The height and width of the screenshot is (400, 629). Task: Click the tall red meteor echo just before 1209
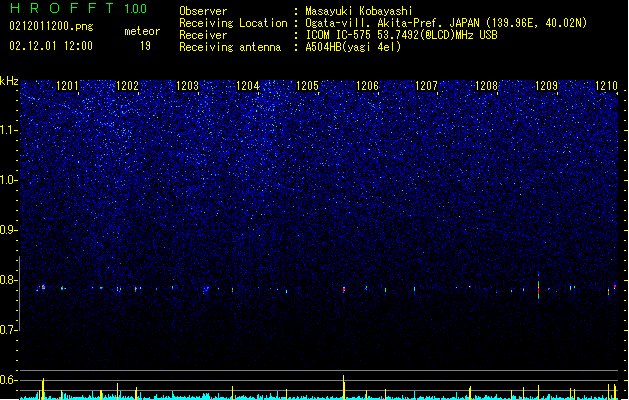538,289
